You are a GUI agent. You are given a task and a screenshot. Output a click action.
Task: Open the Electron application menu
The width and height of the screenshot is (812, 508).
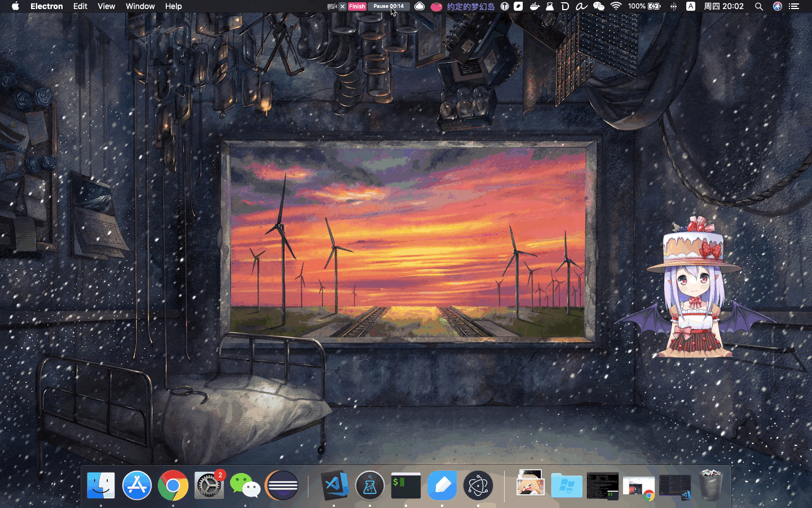tap(46, 6)
